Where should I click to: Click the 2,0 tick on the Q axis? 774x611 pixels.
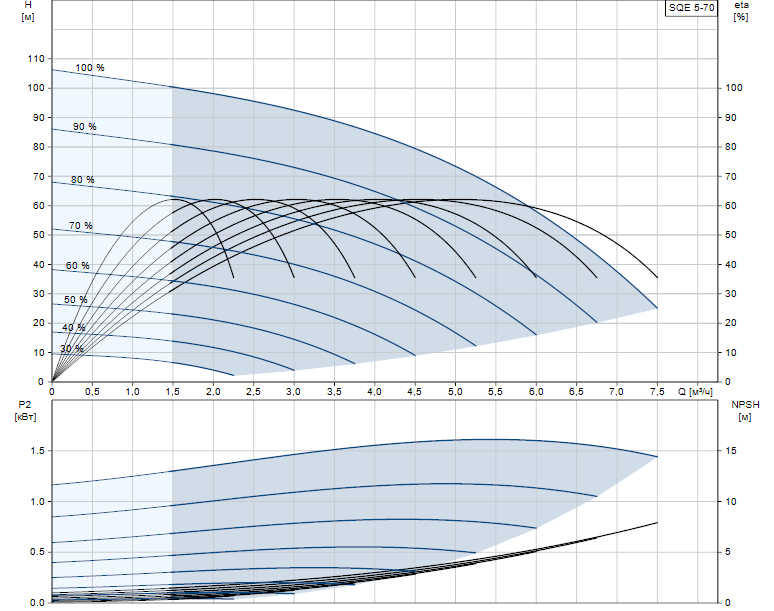213,392
